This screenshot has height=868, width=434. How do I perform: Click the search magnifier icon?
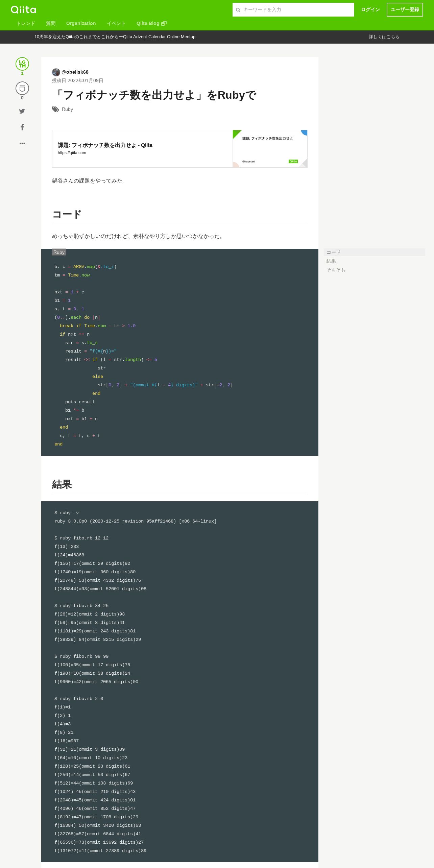(238, 10)
